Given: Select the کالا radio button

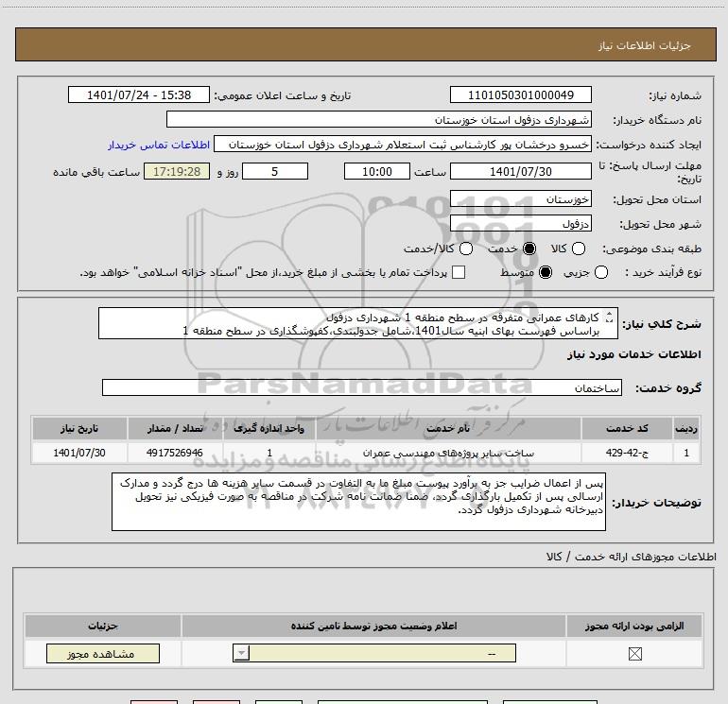Looking at the screenshot, I should coord(578,249).
